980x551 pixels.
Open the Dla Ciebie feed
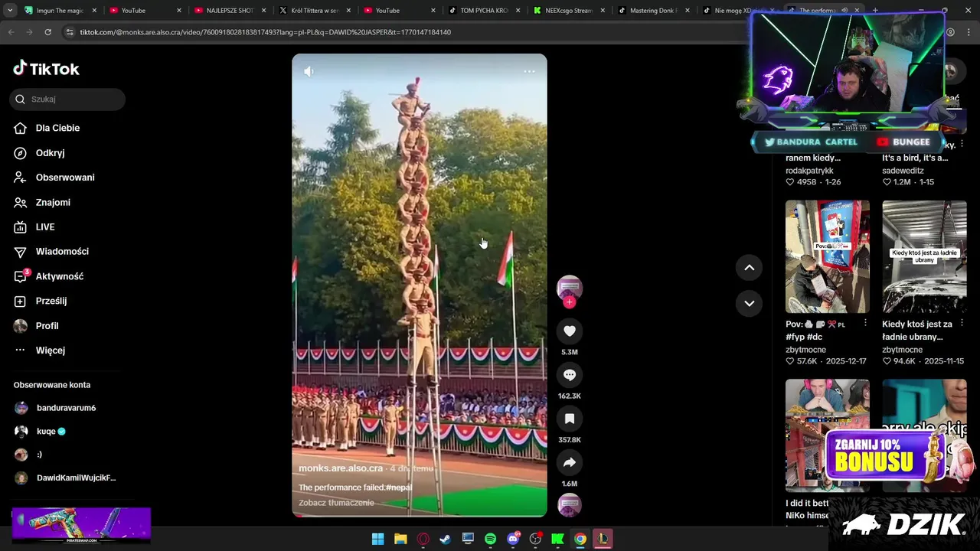47,128
